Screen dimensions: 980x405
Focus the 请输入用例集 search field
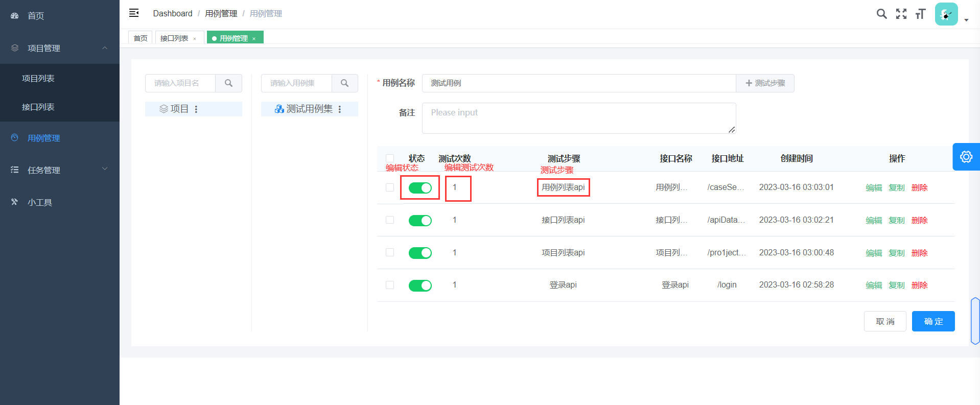(296, 83)
